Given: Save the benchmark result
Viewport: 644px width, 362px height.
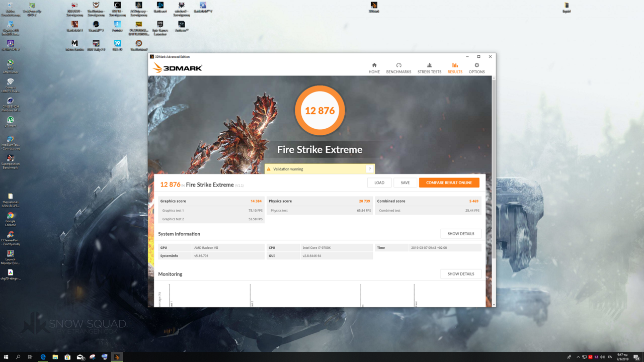Looking at the screenshot, I should pyautogui.click(x=405, y=183).
